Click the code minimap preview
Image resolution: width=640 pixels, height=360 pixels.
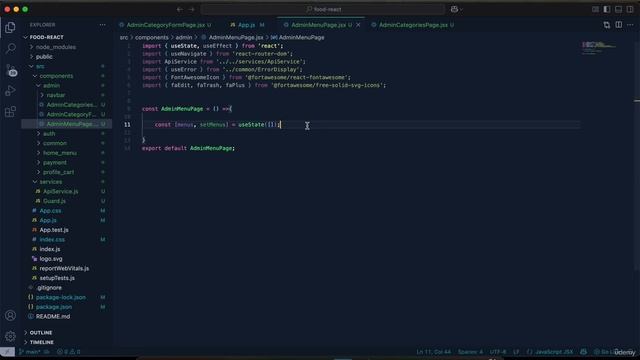coord(599,47)
